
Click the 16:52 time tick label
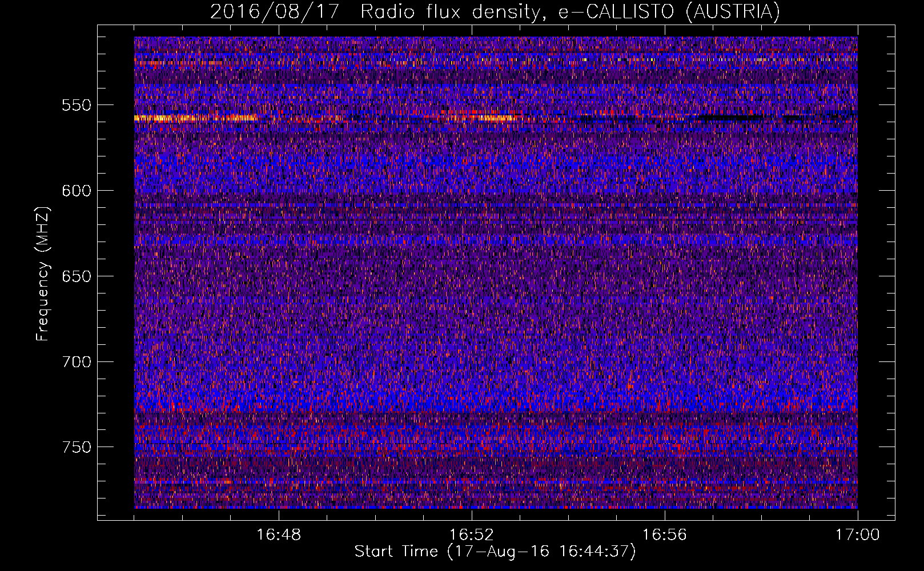472,535
